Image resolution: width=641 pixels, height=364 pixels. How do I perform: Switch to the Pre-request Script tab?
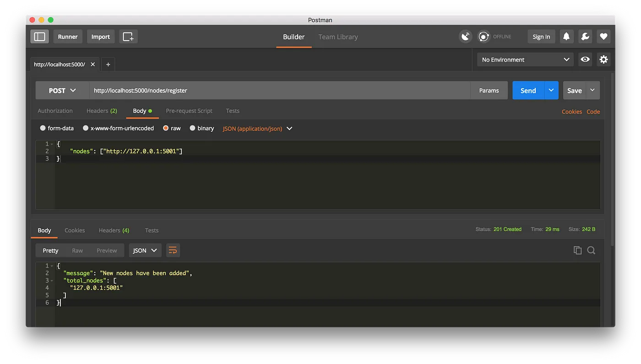(189, 111)
